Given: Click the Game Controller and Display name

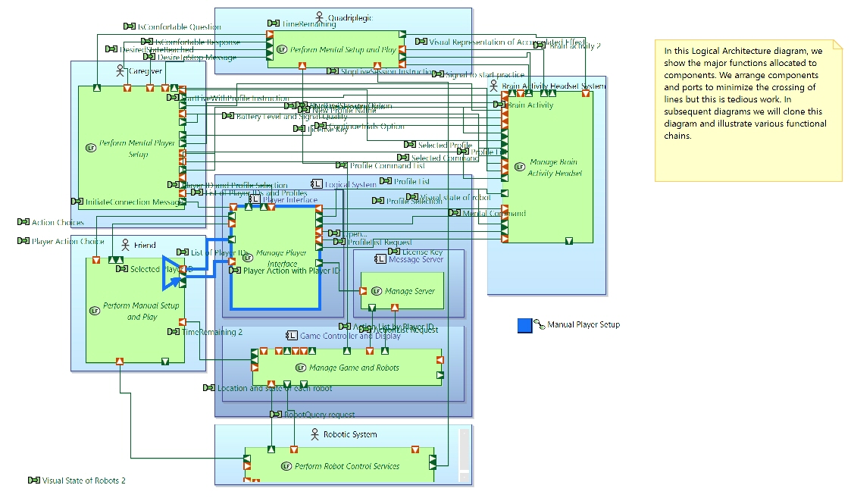Looking at the screenshot, I should [350, 336].
